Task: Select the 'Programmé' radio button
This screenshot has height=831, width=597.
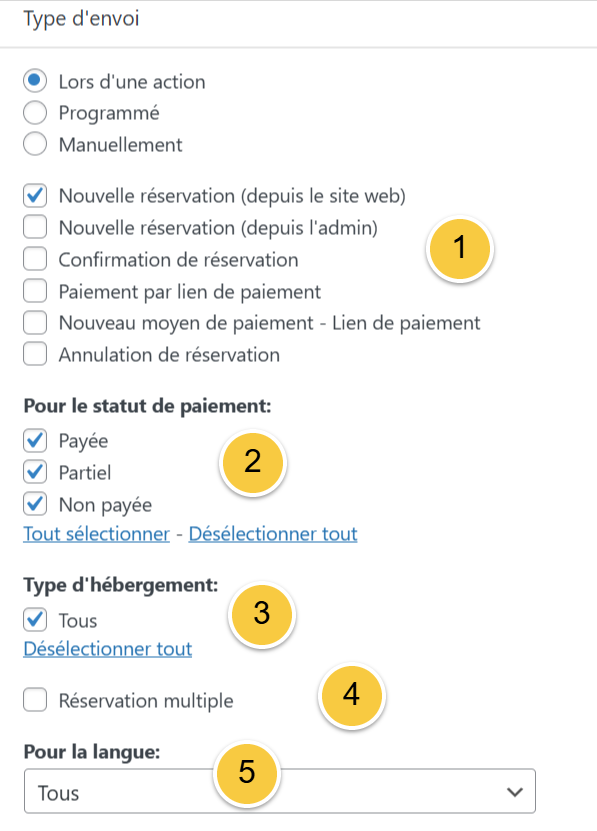Action: [x=34, y=112]
